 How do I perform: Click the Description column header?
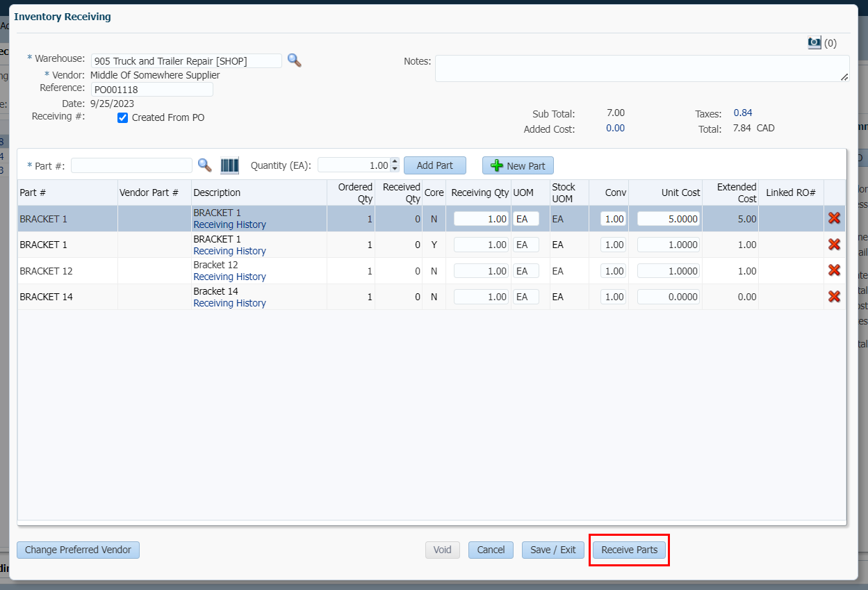point(259,192)
